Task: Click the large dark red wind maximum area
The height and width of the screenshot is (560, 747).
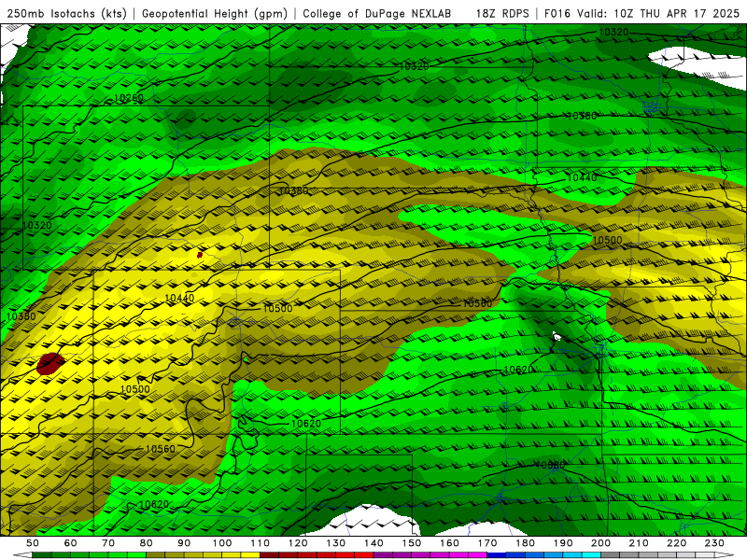Action: pos(50,364)
